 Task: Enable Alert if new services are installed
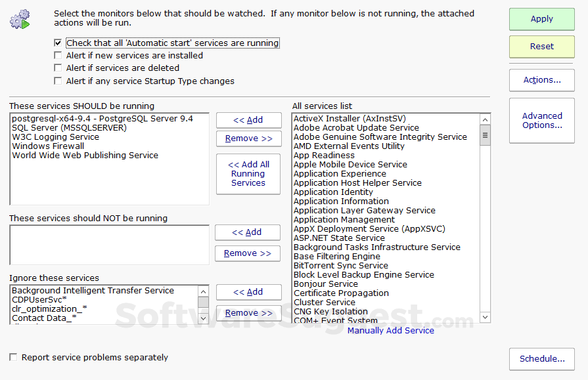tap(58, 55)
